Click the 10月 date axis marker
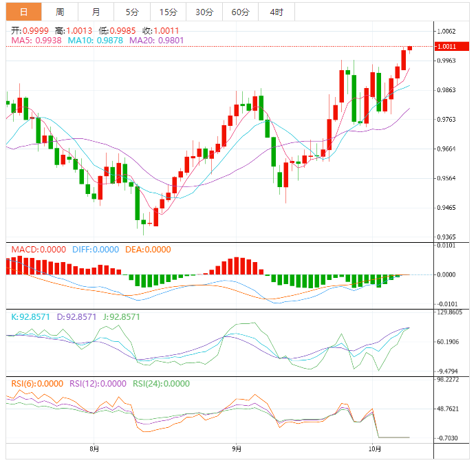 (x=374, y=448)
